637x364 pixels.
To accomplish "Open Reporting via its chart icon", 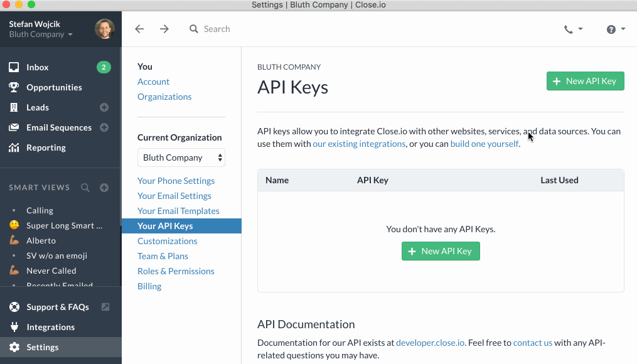I will (x=14, y=147).
